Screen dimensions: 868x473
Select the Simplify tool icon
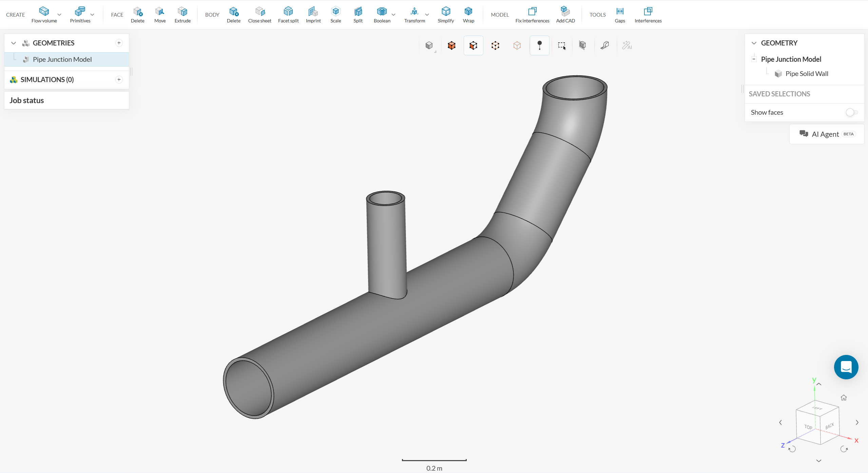click(x=446, y=11)
